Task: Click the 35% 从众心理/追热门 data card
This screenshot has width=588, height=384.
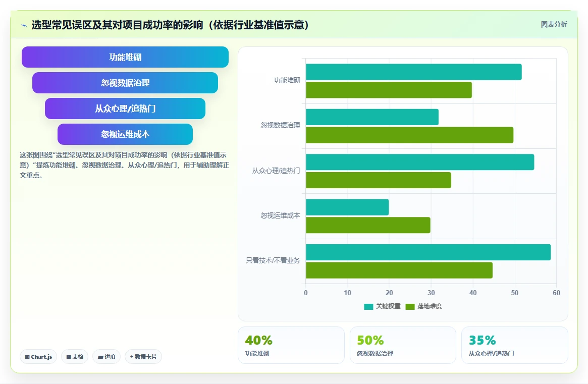Action: 514,345
